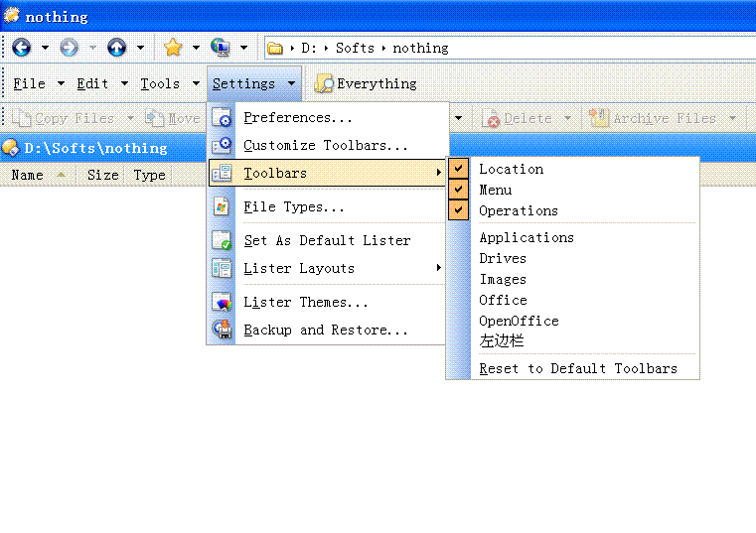Open the Forward button history dropdown arrow
The height and width of the screenshot is (533, 756).
click(x=92, y=48)
